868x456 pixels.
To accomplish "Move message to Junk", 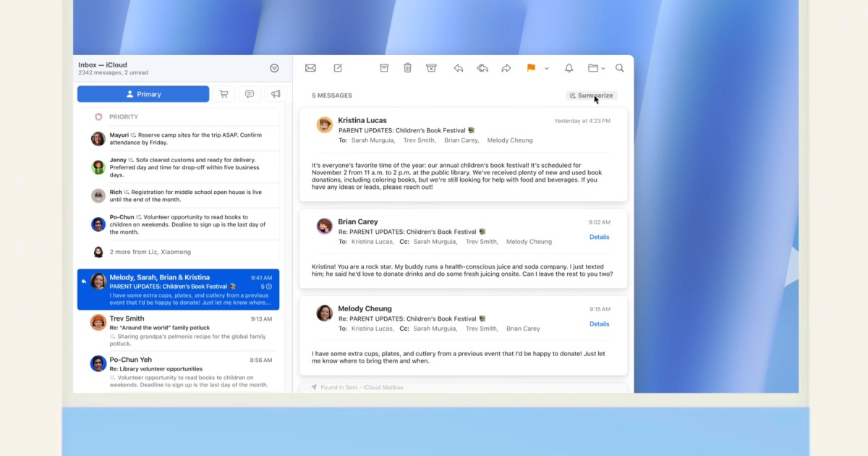I will coord(431,68).
